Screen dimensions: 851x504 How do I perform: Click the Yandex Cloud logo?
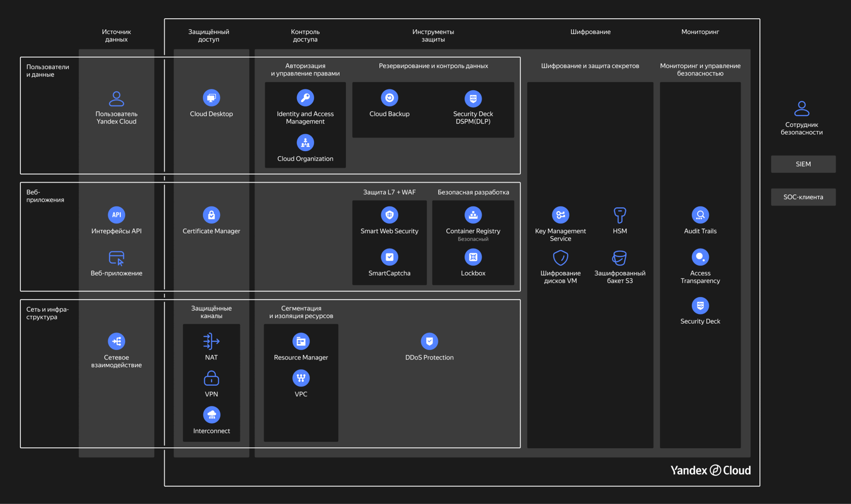pyautogui.click(x=710, y=470)
